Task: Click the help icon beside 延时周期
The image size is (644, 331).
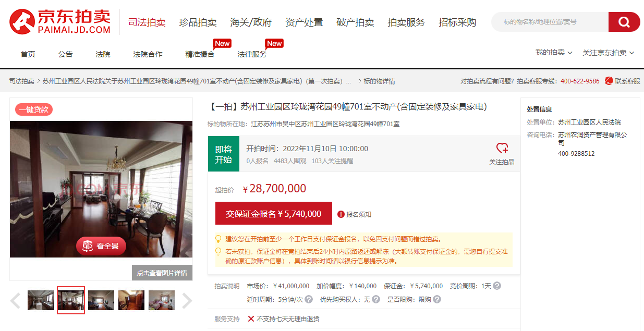Action: [x=309, y=299]
